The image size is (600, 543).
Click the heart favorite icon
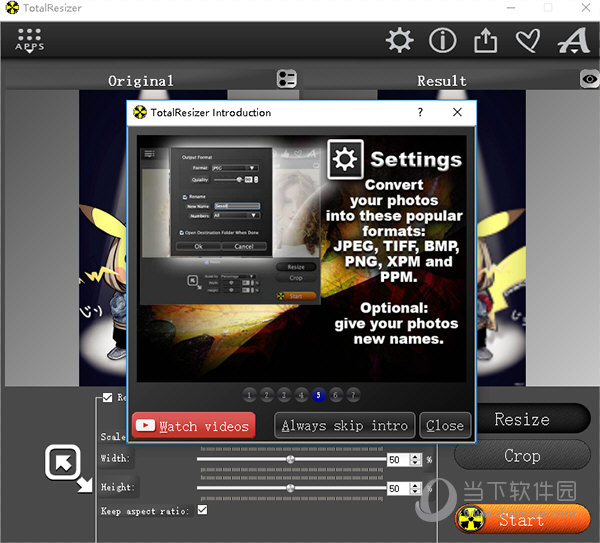pos(528,41)
